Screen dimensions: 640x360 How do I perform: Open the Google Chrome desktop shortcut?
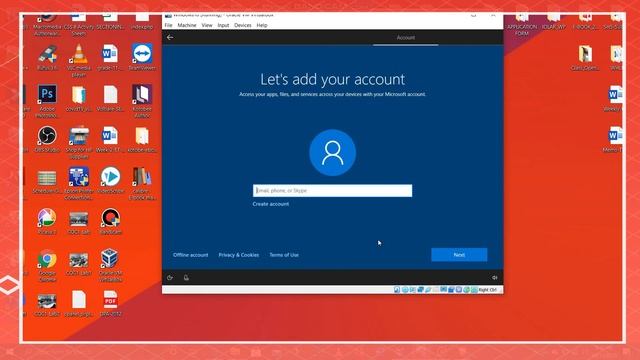coord(47,266)
